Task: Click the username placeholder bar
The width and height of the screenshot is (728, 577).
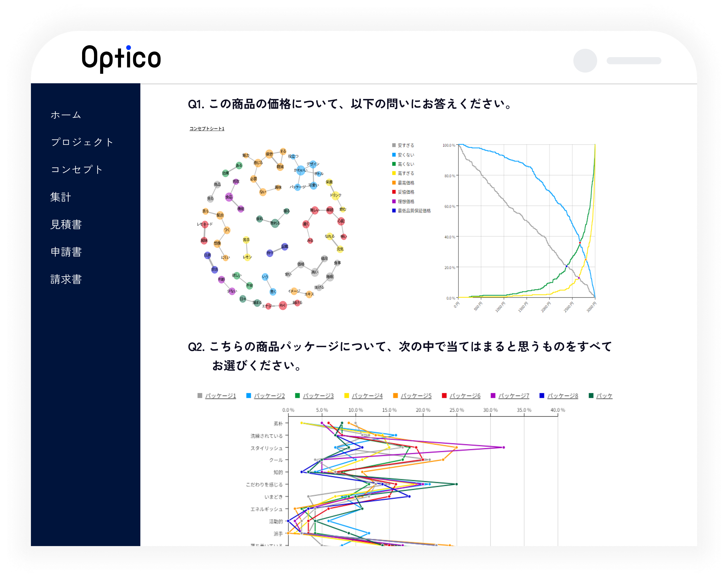Action: point(633,61)
